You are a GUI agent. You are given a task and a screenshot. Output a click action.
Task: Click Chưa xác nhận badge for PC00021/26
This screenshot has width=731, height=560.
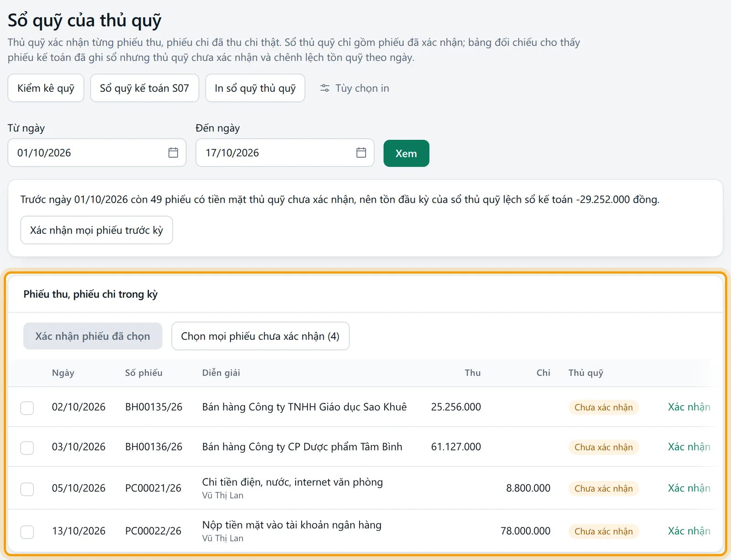click(x=604, y=489)
